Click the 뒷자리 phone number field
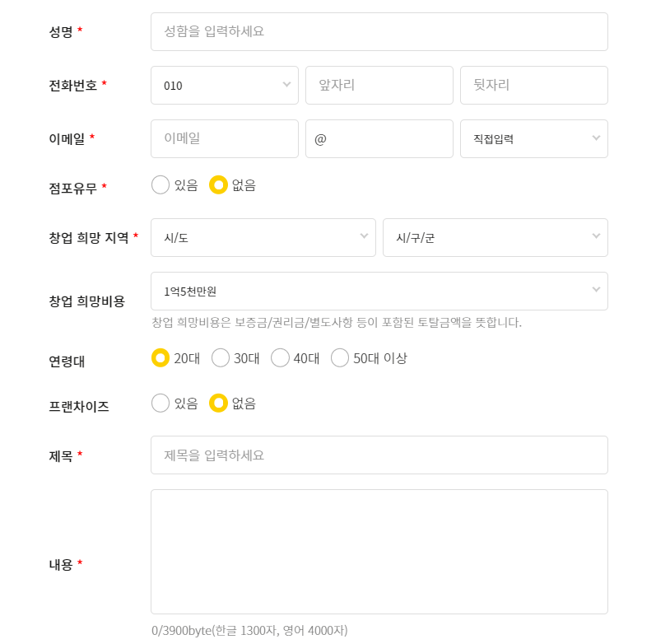This screenshot has height=644, width=670. pos(533,85)
